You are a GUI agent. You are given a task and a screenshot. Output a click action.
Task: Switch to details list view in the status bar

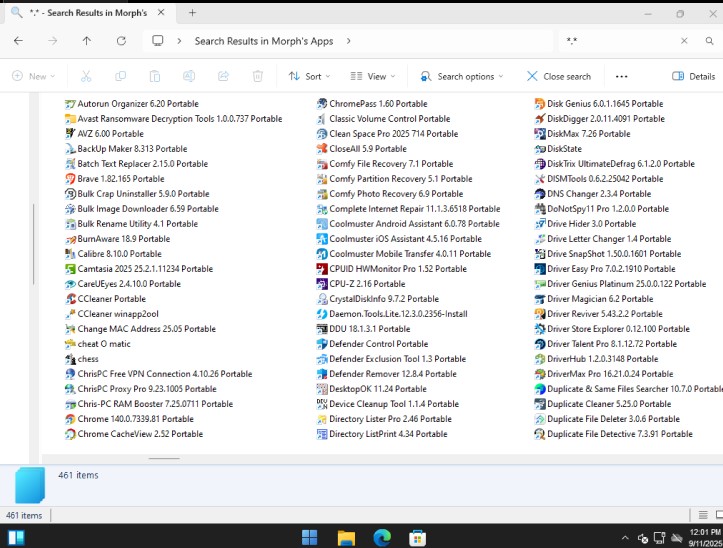703,515
